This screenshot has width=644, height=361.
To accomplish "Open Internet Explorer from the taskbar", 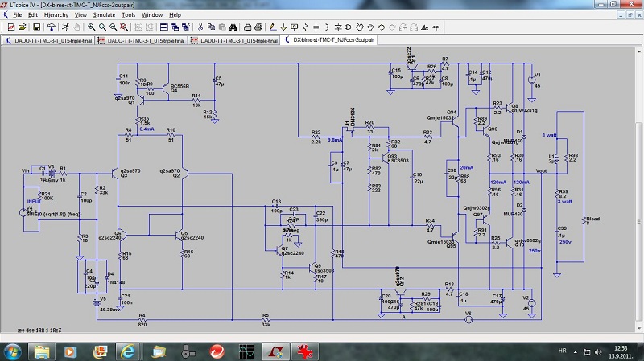I will 127,351.
